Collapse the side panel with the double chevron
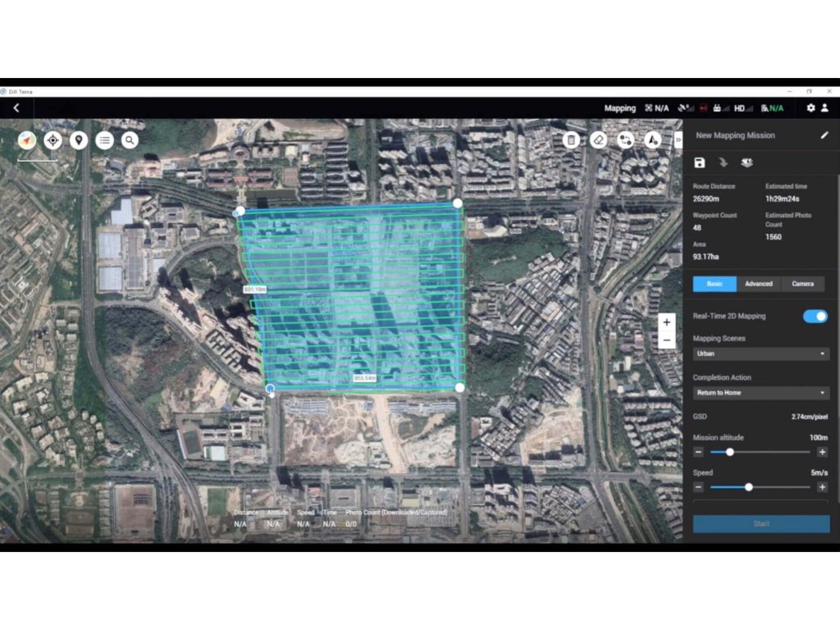The image size is (840, 630). coord(678,140)
